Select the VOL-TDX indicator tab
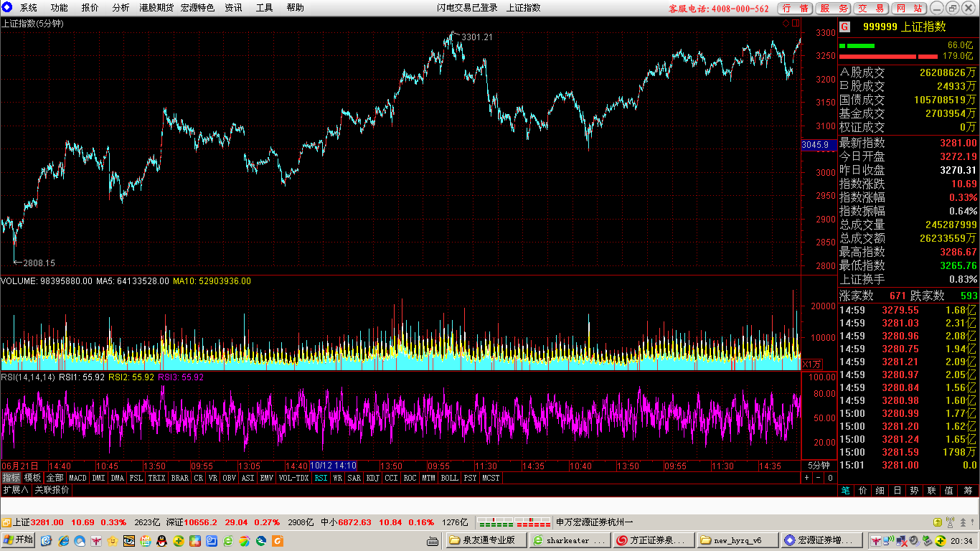 [293, 478]
